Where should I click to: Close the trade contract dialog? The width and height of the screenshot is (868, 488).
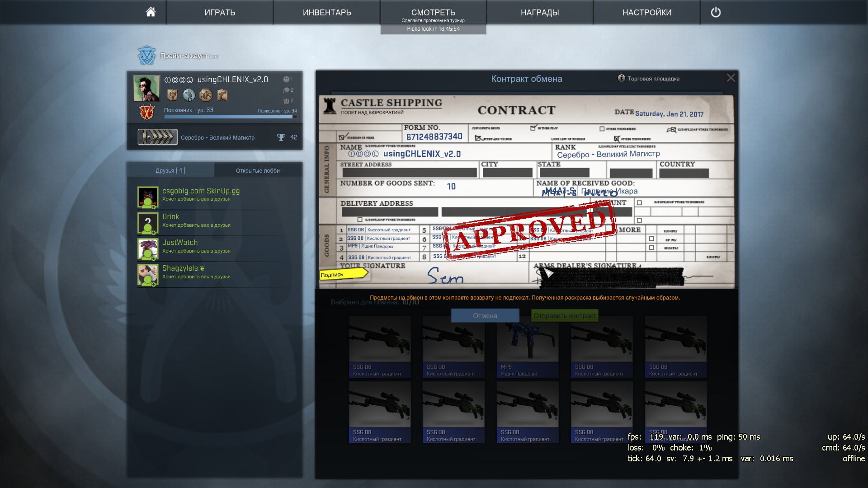click(x=731, y=78)
